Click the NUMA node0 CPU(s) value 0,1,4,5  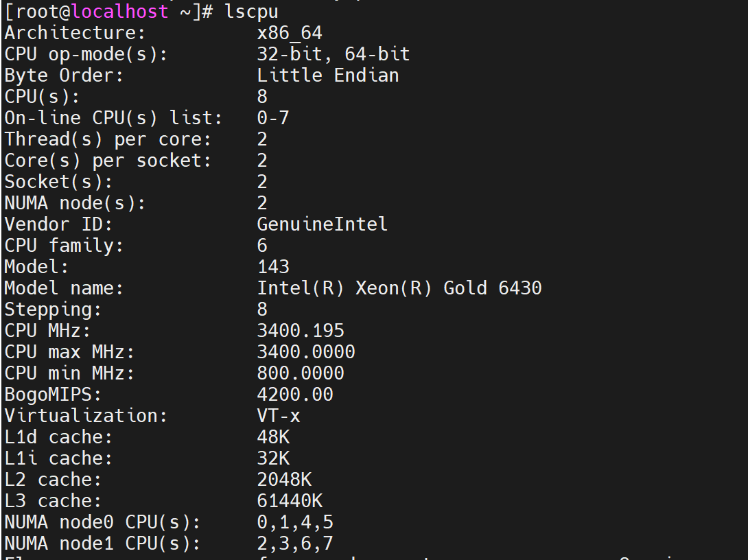tap(295, 522)
